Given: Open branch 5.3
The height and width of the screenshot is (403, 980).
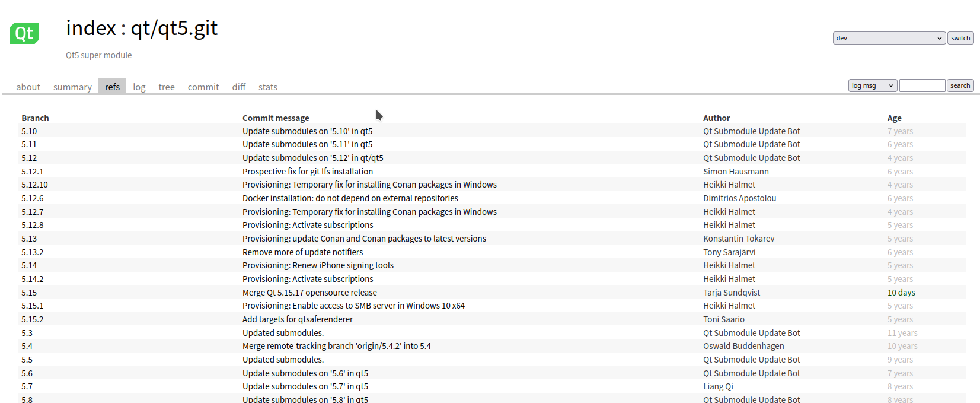Looking at the screenshot, I should tap(27, 333).
